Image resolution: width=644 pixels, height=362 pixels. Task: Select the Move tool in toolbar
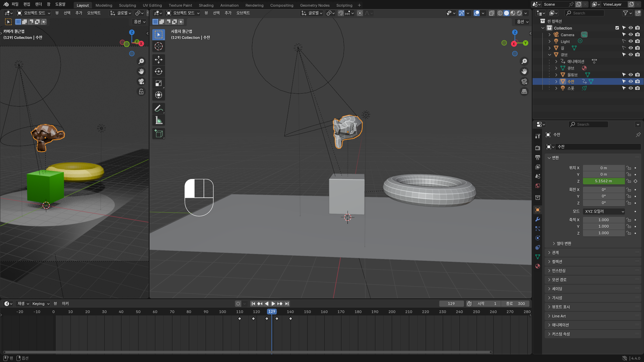pyautogui.click(x=159, y=60)
